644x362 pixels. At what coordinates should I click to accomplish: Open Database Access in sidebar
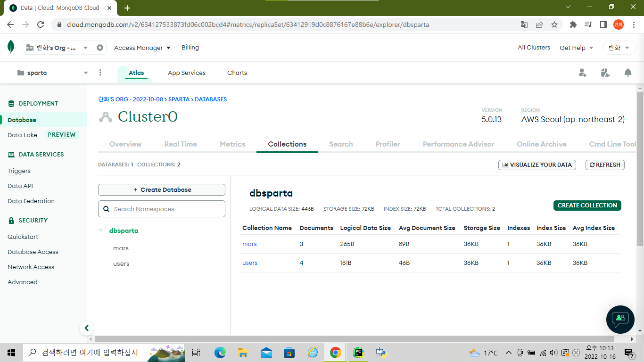(33, 252)
